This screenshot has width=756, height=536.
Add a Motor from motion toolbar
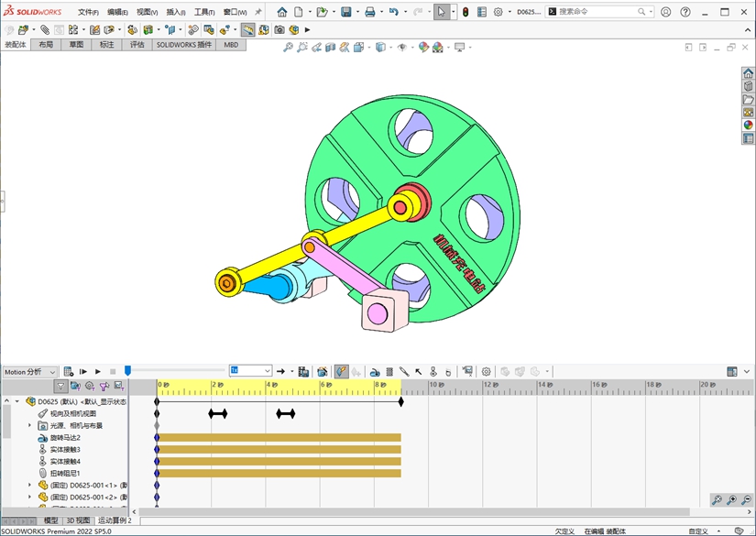(x=375, y=372)
